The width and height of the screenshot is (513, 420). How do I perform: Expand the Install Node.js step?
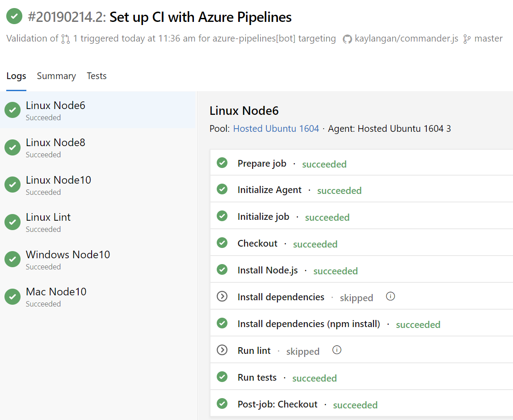268,270
